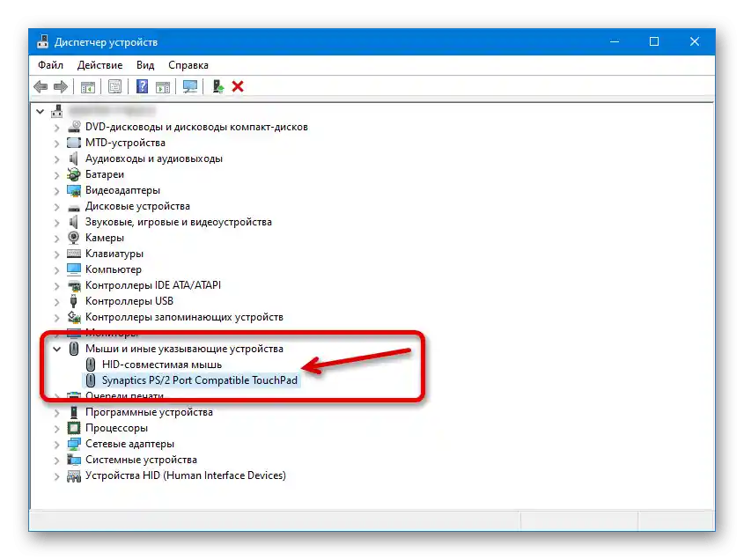
Task: Select Компьютер category row
Action: coord(114,269)
